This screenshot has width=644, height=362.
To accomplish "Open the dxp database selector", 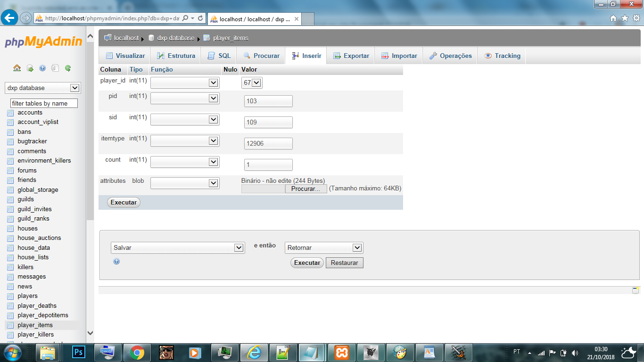I will coord(42,88).
